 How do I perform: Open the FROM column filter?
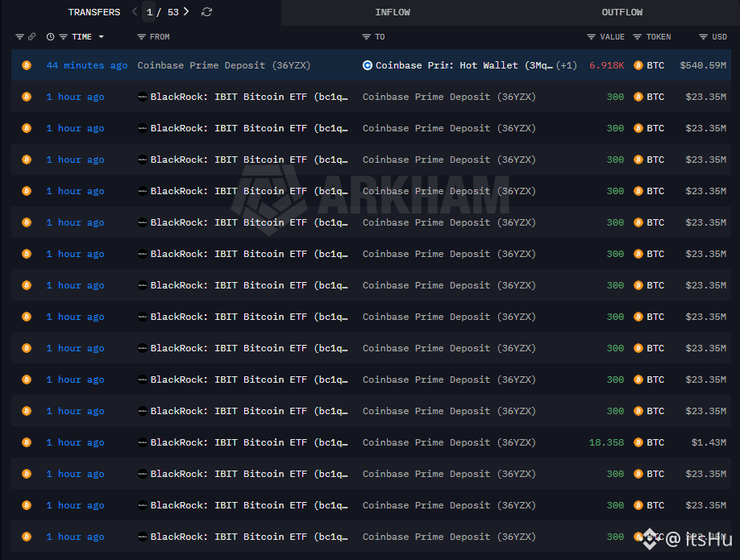click(140, 37)
